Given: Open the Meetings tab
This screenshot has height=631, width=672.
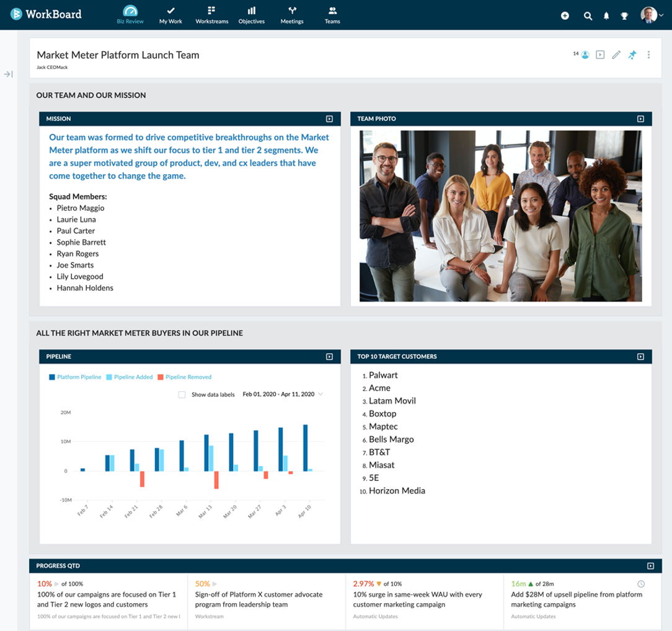Looking at the screenshot, I should tap(292, 15).
